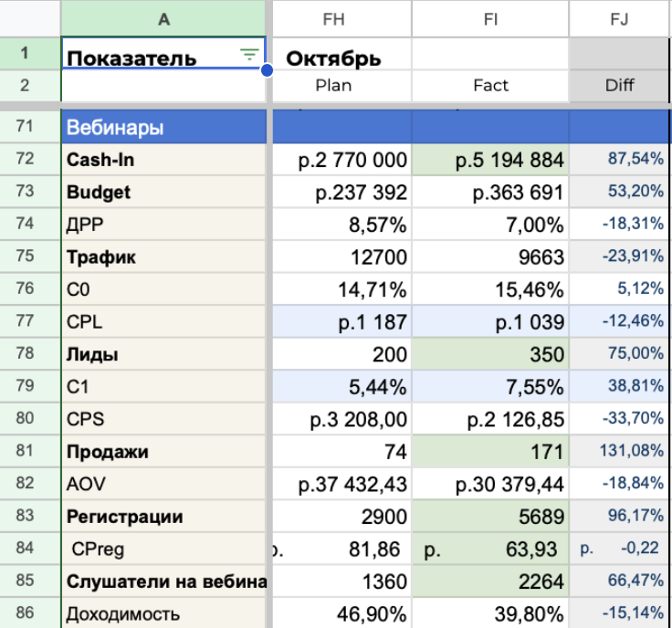Click CPL fact value р.1 039
672x628 pixels.
point(490,321)
